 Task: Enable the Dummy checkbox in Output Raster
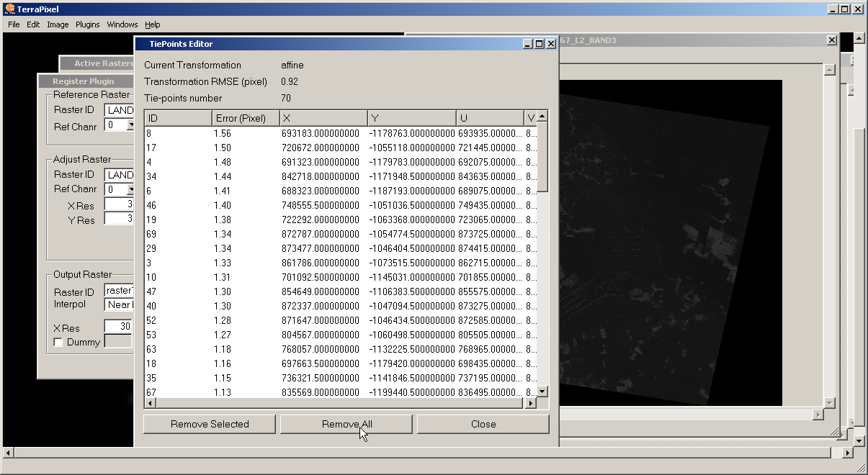58,343
